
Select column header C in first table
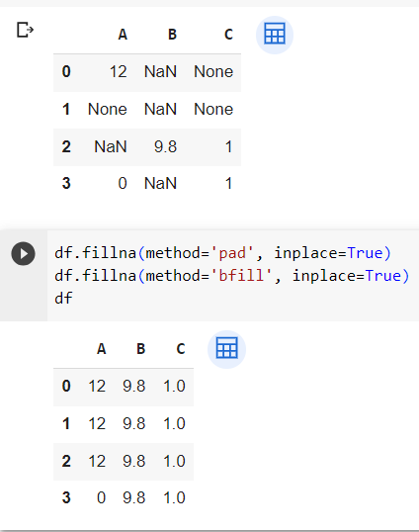[229, 35]
